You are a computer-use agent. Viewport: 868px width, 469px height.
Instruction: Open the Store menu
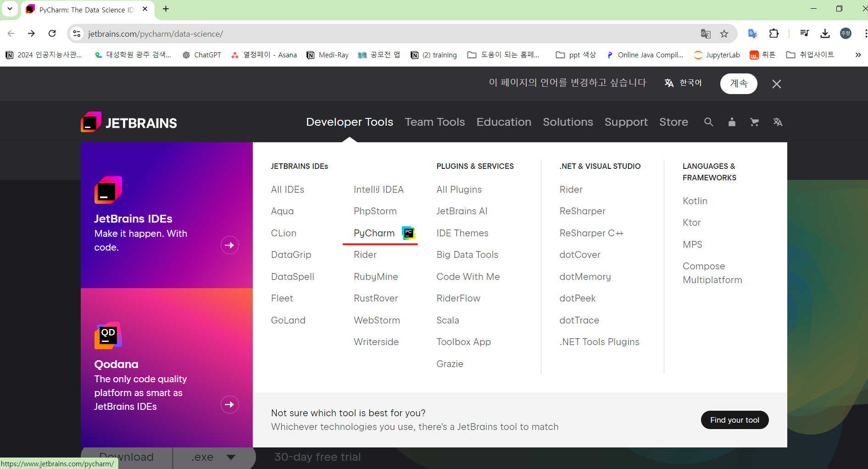pyautogui.click(x=674, y=122)
